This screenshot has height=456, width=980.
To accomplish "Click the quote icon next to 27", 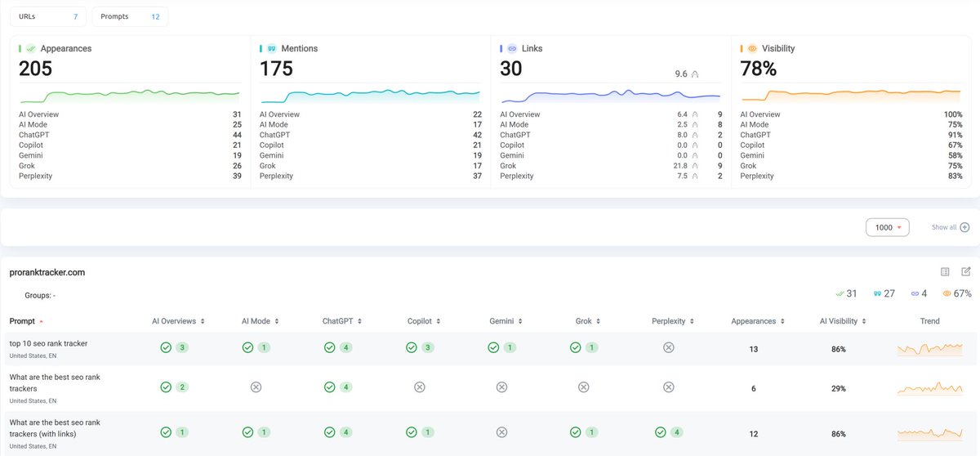I will coord(878,293).
